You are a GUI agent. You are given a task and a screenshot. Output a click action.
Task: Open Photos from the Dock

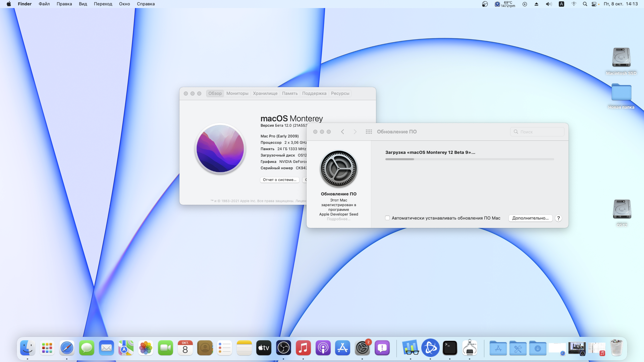(x=146, y=348)
